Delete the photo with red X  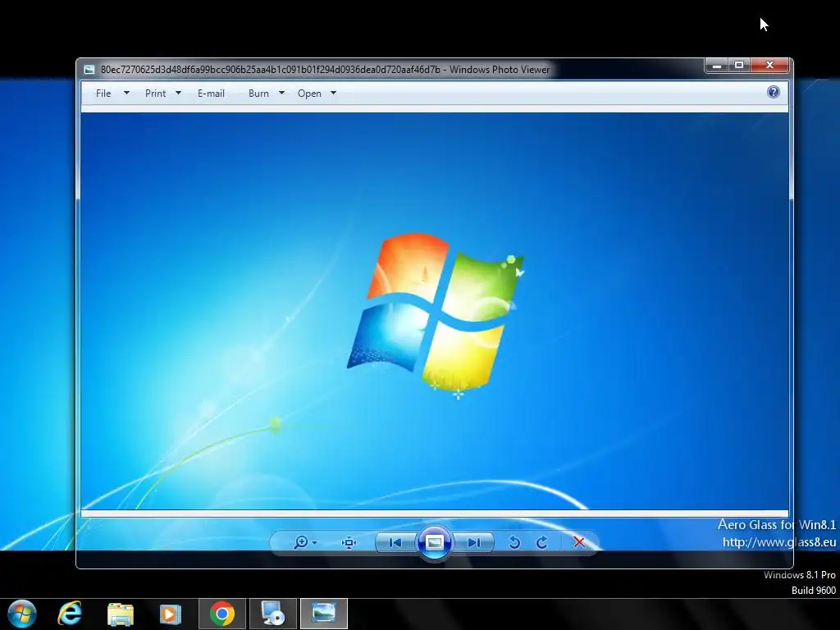point(579,542)
